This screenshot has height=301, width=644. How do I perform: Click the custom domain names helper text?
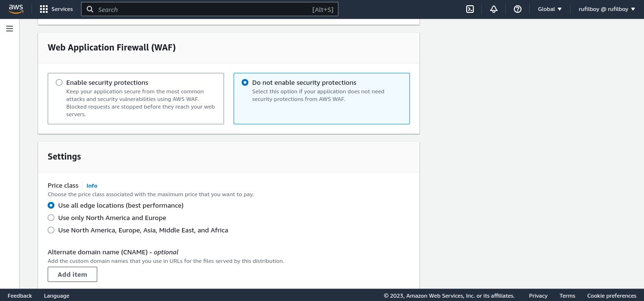pyautogui.click(x=166, y=261)
